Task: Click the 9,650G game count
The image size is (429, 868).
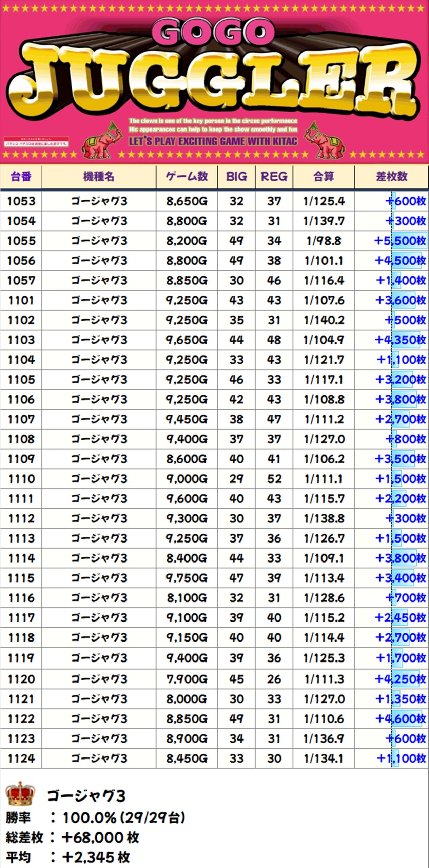Action: [187, 340]
